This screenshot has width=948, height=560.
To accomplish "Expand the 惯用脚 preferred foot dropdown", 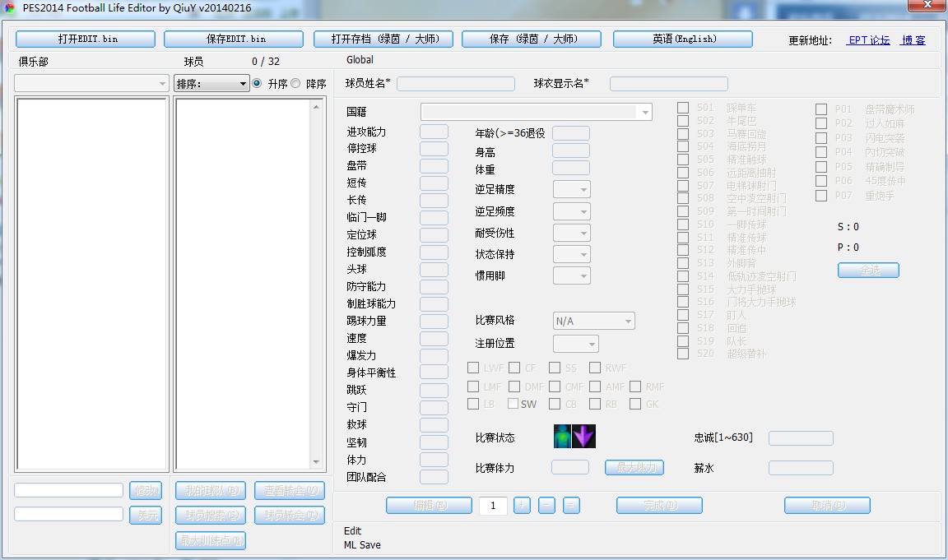I will 572,276.
